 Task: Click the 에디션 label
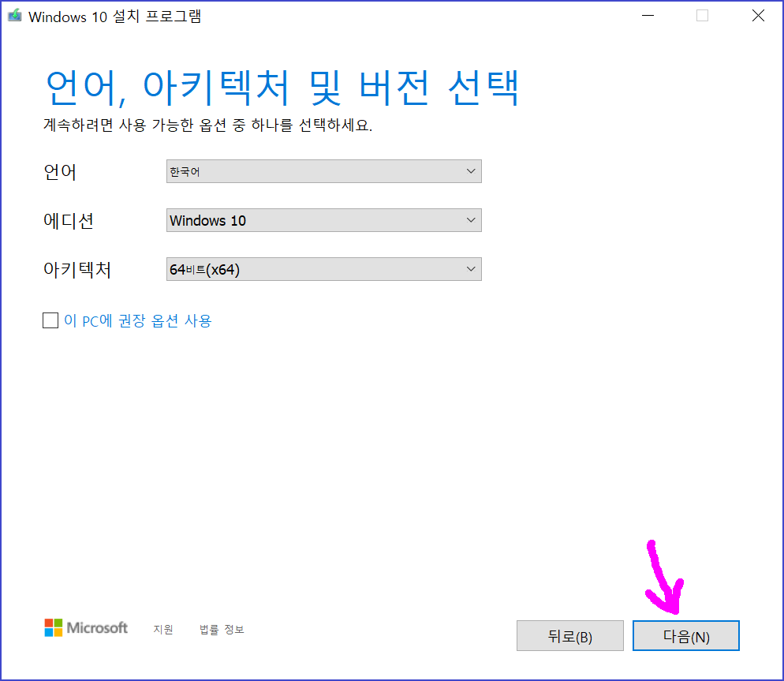[x=69, y=220]
